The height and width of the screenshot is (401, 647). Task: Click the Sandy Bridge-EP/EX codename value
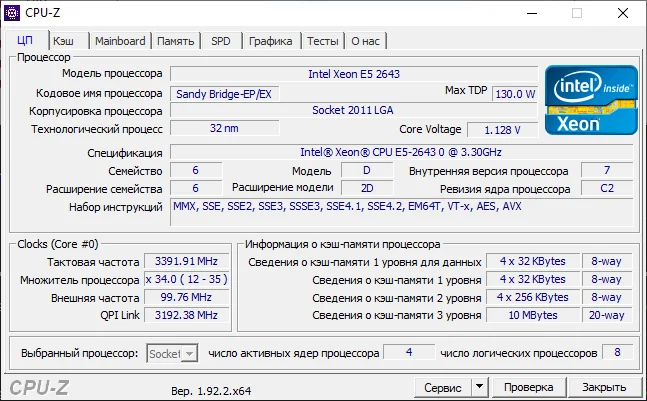224,94
